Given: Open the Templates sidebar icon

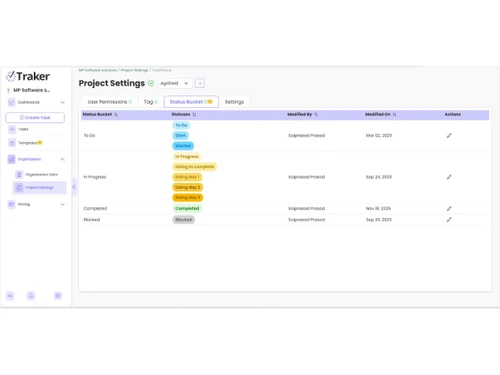Looking at the screenshot, I should tap(12, 143).
